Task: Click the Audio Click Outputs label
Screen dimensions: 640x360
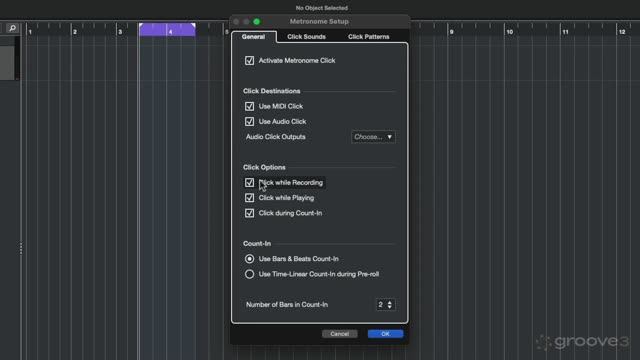Action: (276, 137)
